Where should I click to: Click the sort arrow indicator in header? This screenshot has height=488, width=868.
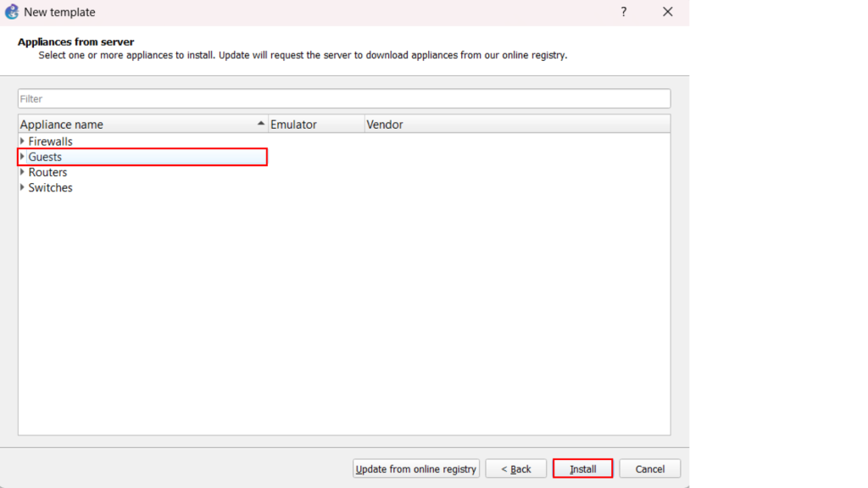point(260,124)
